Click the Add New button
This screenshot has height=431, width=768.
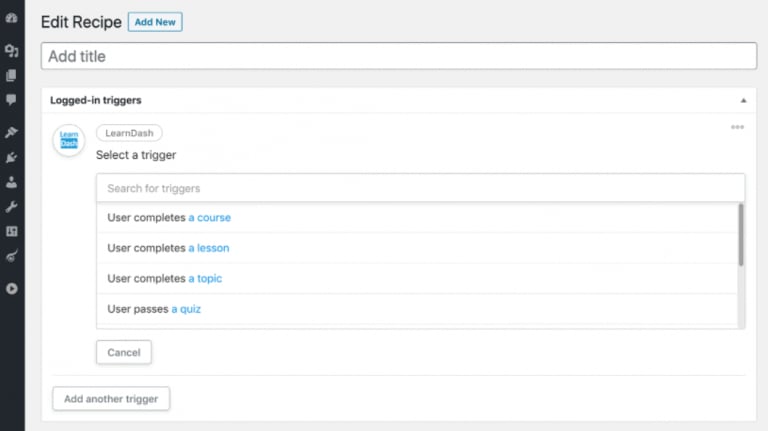(155, 22)
